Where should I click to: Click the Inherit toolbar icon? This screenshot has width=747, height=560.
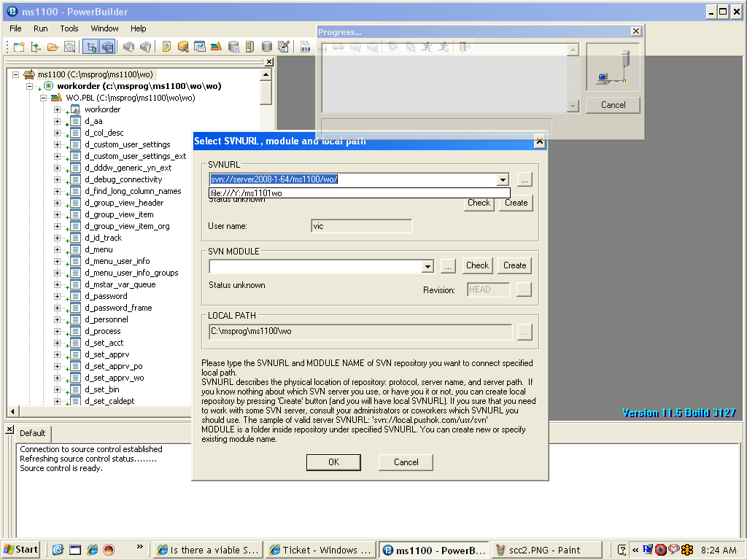coord(36,47)
